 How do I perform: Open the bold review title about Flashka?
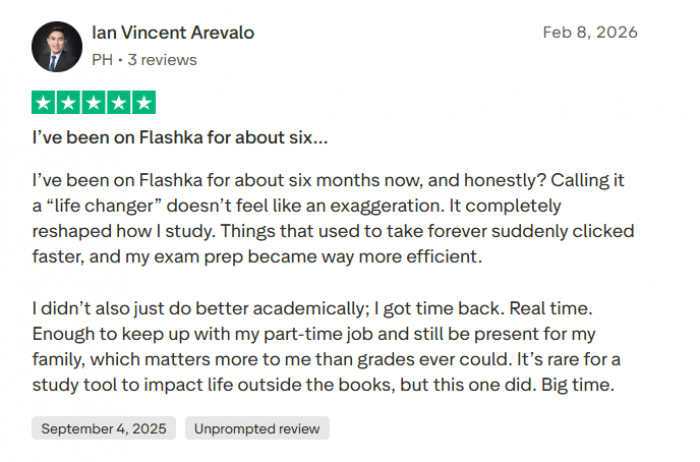180,137
